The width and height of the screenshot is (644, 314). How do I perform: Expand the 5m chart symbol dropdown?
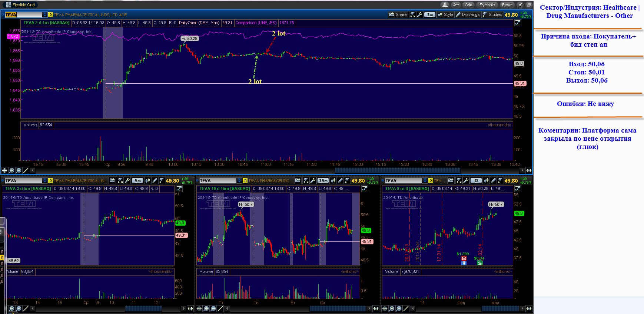[44, 181]
